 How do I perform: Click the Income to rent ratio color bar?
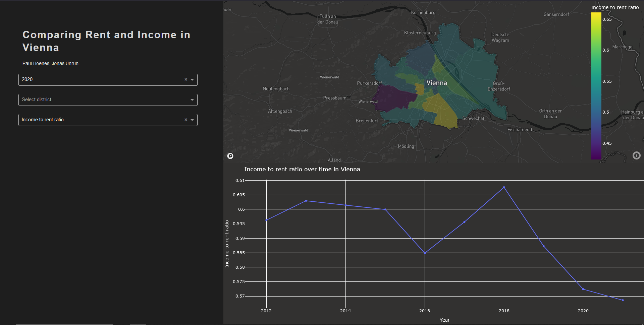pyautogui.click(x=596, y=86)
